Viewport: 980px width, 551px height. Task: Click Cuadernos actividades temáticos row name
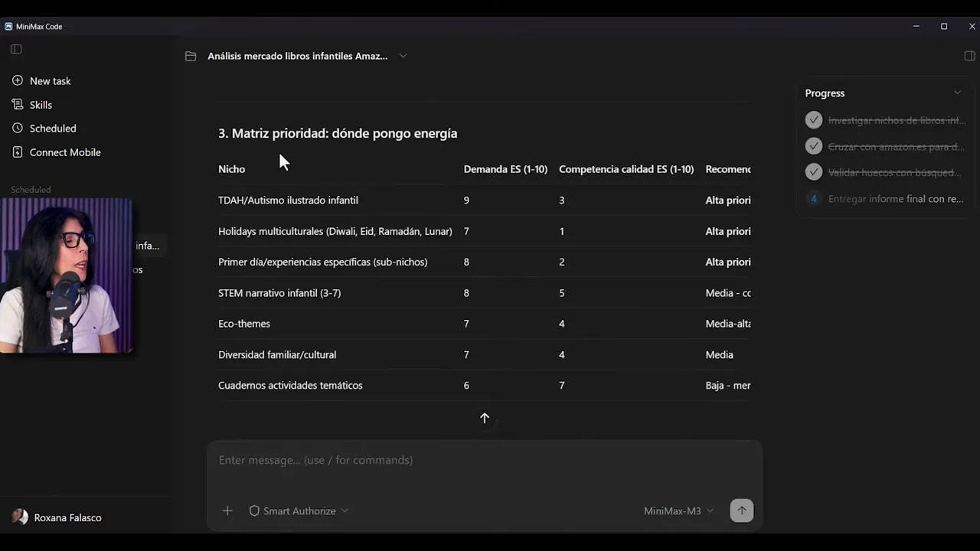coord(290,385)
